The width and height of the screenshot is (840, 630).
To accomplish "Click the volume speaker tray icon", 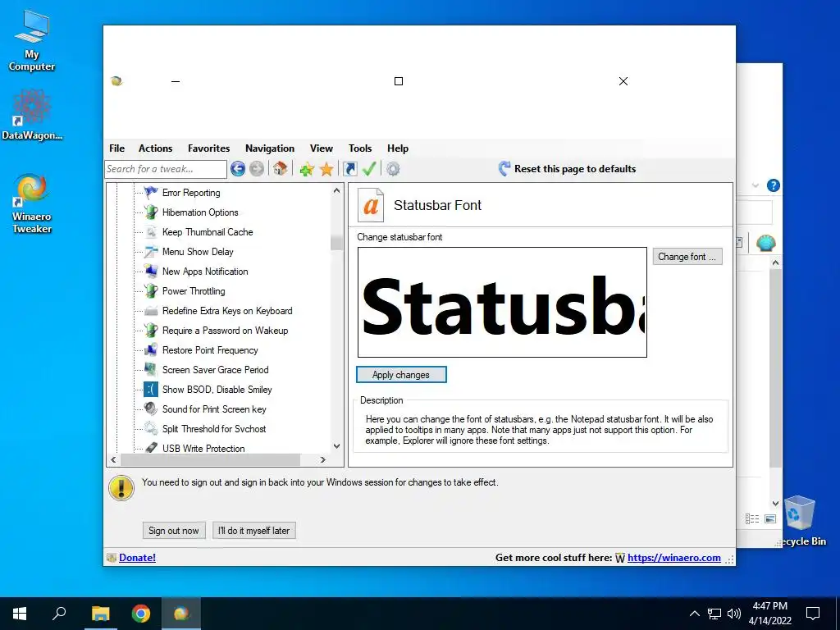I will pyautogui.click(x=734, y=614).
